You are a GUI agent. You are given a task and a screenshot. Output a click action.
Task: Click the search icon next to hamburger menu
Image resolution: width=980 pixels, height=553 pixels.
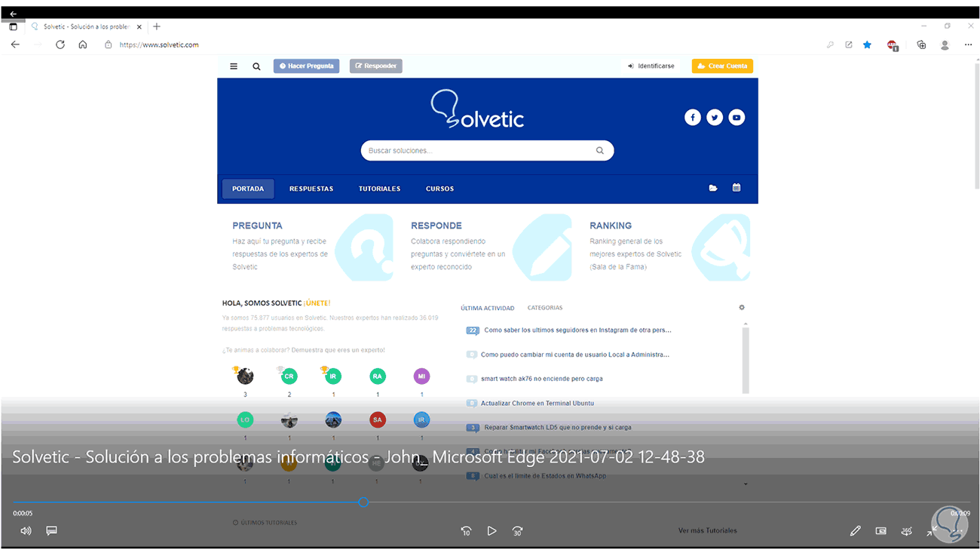[x=256, y=66]
